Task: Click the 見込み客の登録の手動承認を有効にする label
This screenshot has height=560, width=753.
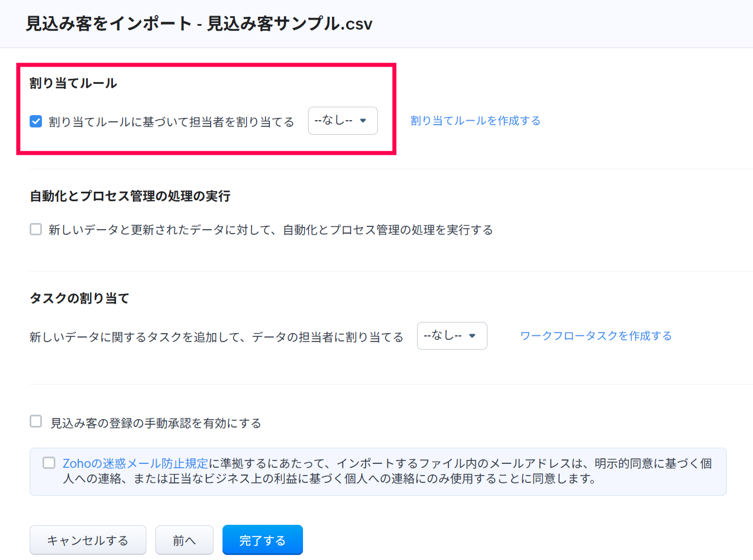Action: click(x=156, y=423)
